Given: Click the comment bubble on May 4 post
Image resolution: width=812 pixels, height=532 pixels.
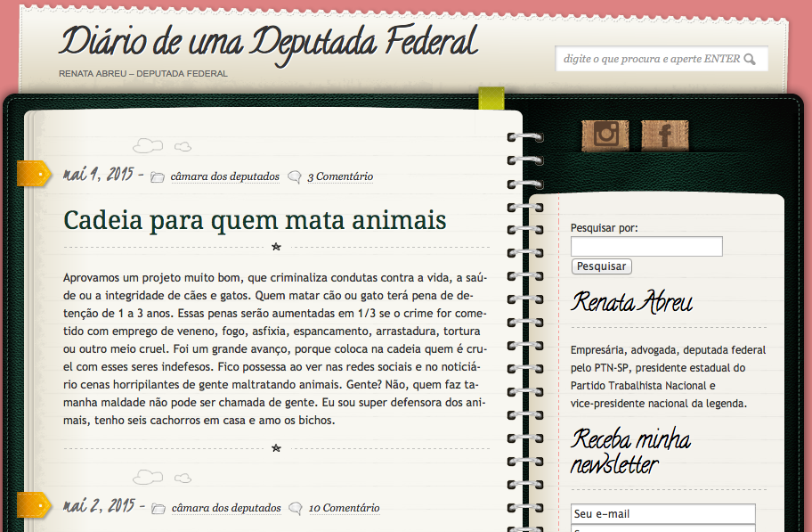Looking at the screenshot, I should click(295, 177).
